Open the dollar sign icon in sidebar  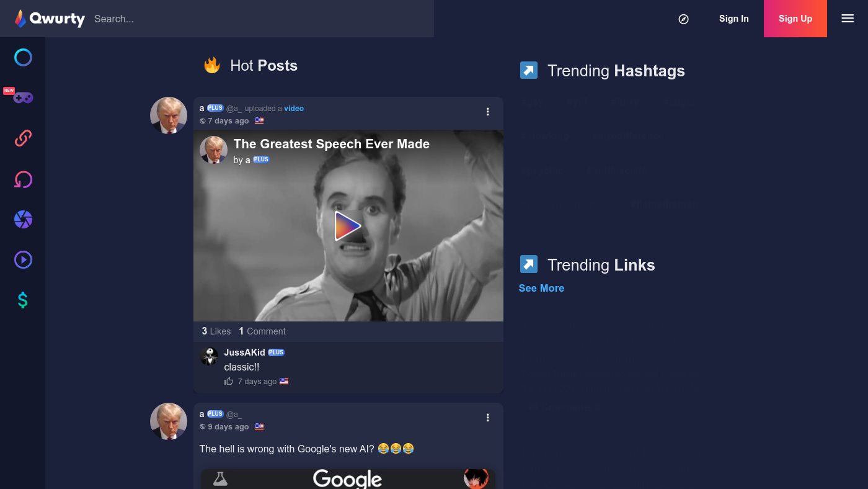(x=23, y=300)
